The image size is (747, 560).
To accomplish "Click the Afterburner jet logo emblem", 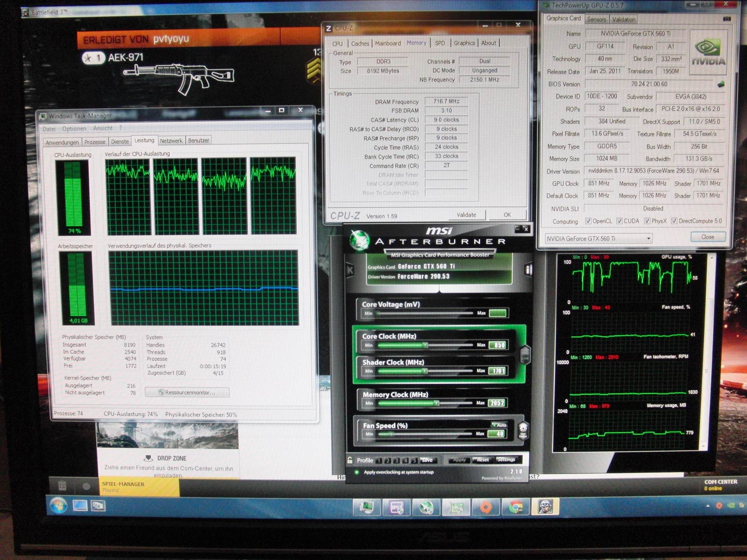I will click(x=359, y=239).
